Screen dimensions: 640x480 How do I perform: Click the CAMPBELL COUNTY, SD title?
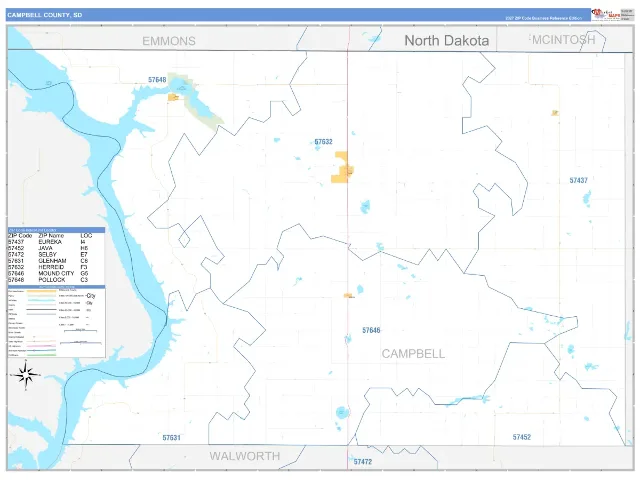[44, 15]
